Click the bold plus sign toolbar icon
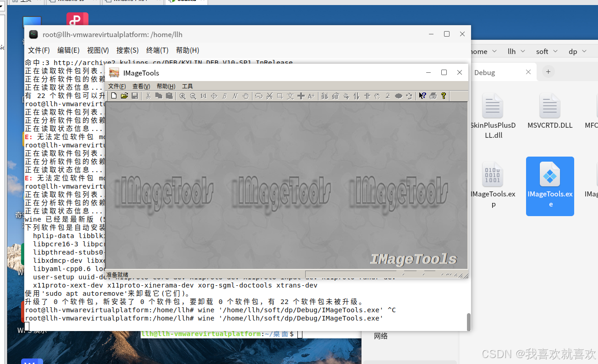Viewport: 598px width, 364px height. [301, 96]
